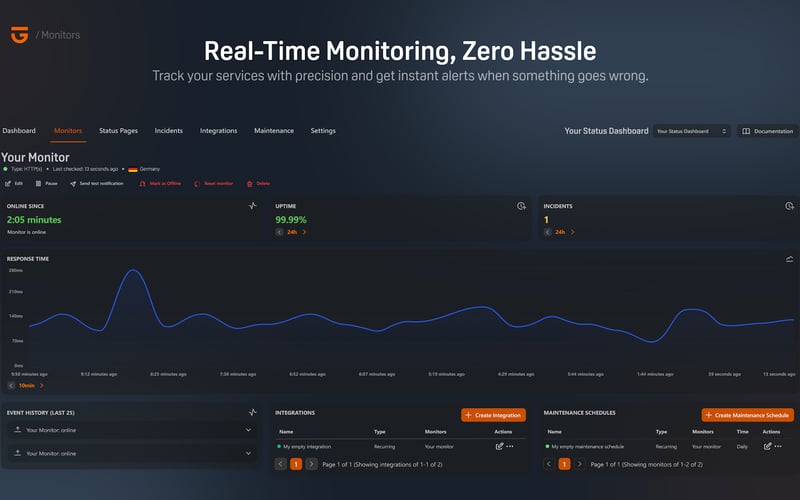Open the Settings tab
Viewport: 800px width, 500px height.
coord(323,131)
